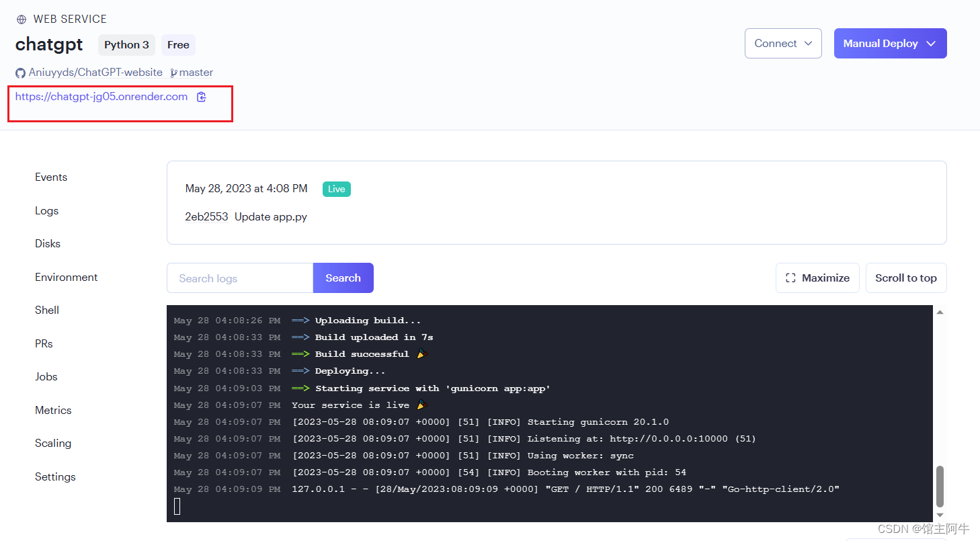This screenshot has height=541, width=980.
Task: Switch to the Logs section
Action: (x=47, y=210)
